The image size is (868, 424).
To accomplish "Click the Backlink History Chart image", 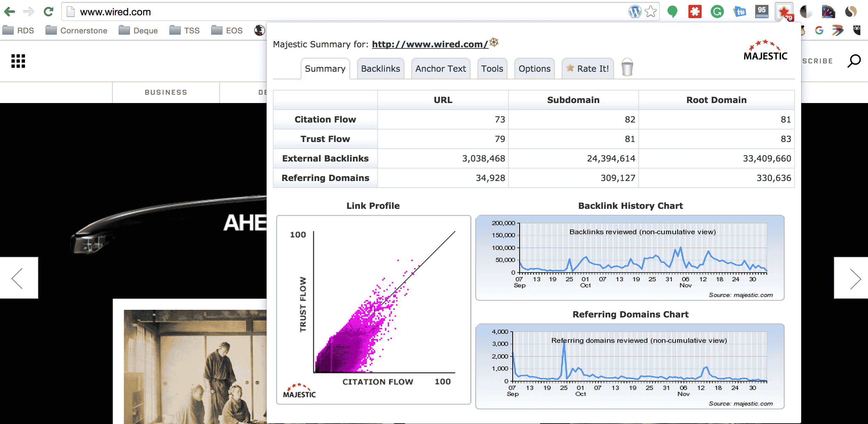I will [630, 258].
